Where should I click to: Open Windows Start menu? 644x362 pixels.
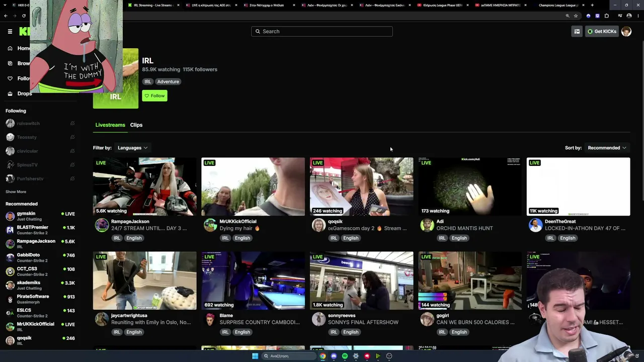(255, 356)
